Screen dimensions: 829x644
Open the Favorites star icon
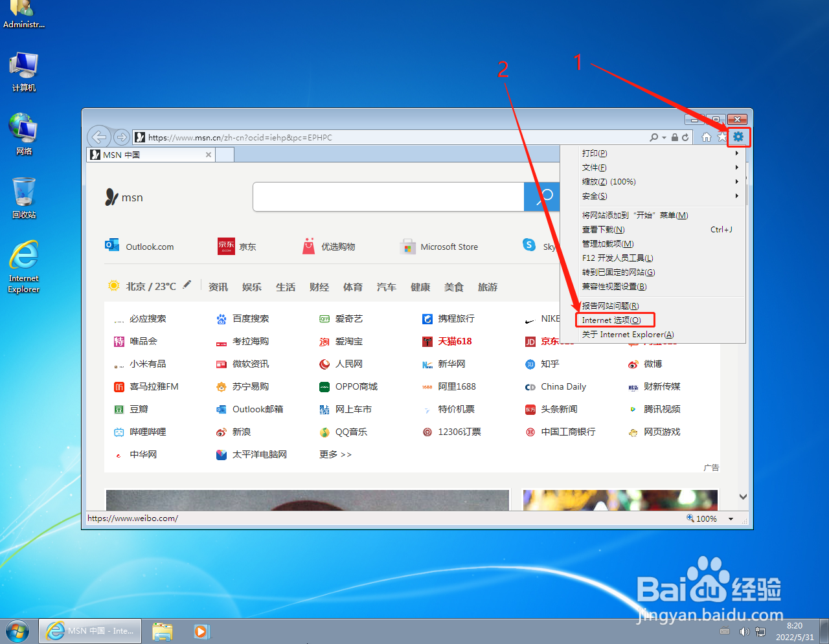point(722,137)
